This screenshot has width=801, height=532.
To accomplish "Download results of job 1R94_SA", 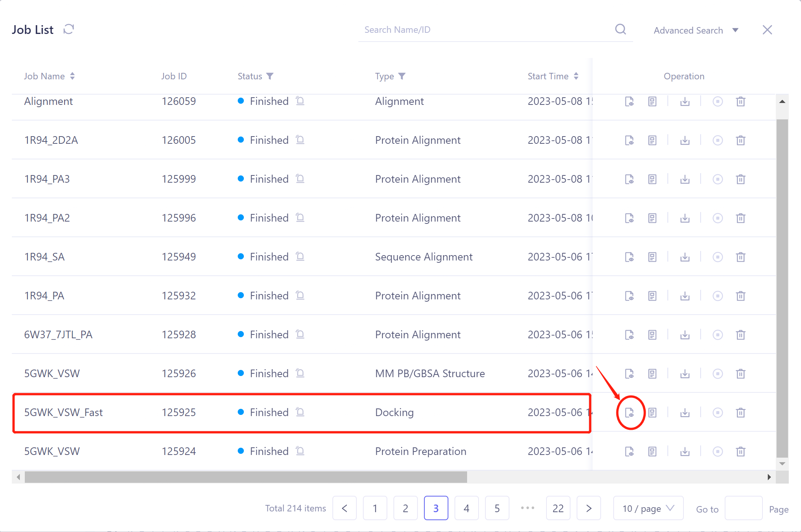I will (x=685, y=257).
